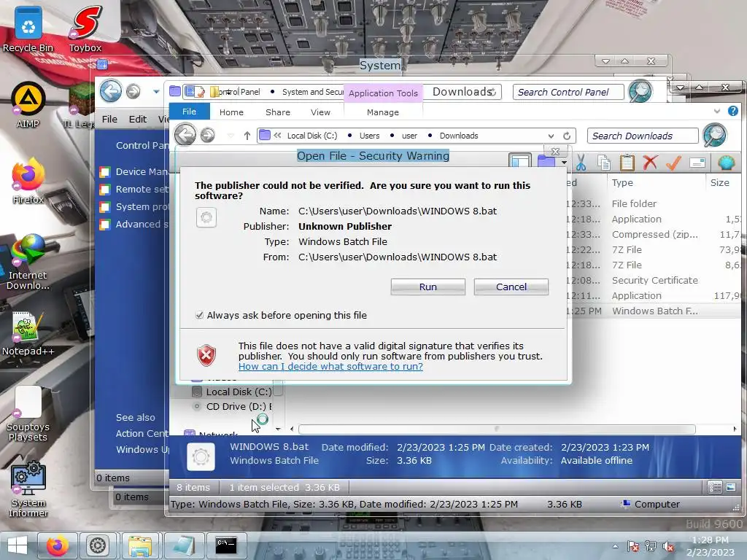Image resolution: width=747 pixels, height=560 pixels.
Task: Click the Paste clipboard icon in Explorer toolbar
Action: pyautogui.click(x=627, y=163)
